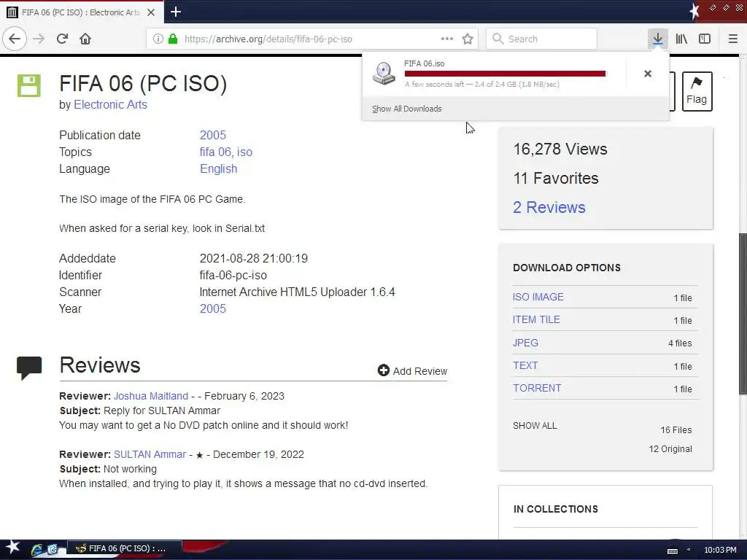The width and height of the screenshot is (747, 560).
Task: Open the Firefox hamburger menu
Action: coord(732,39)
